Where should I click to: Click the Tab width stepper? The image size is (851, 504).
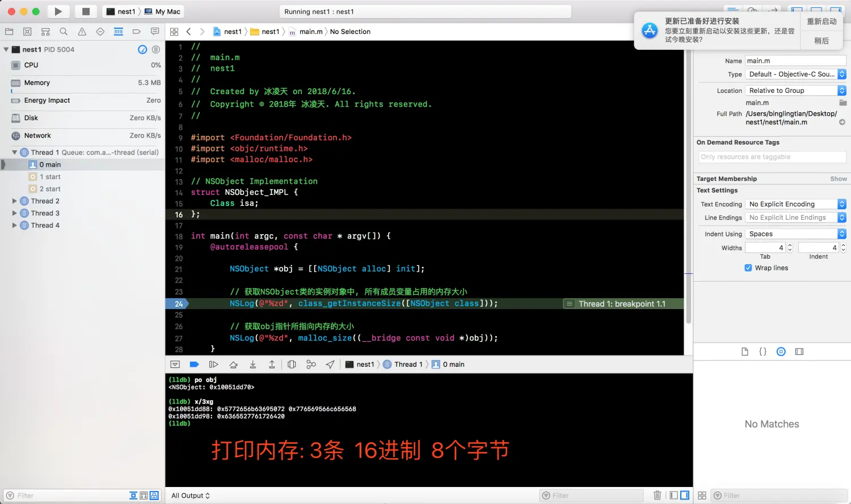[x=790, y=248]
